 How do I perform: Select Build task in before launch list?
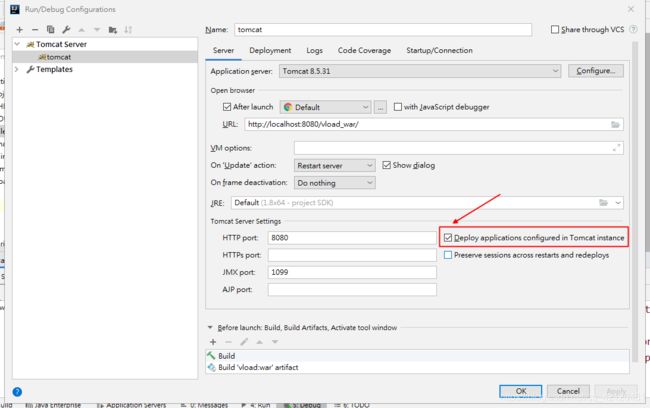(417, 356)
